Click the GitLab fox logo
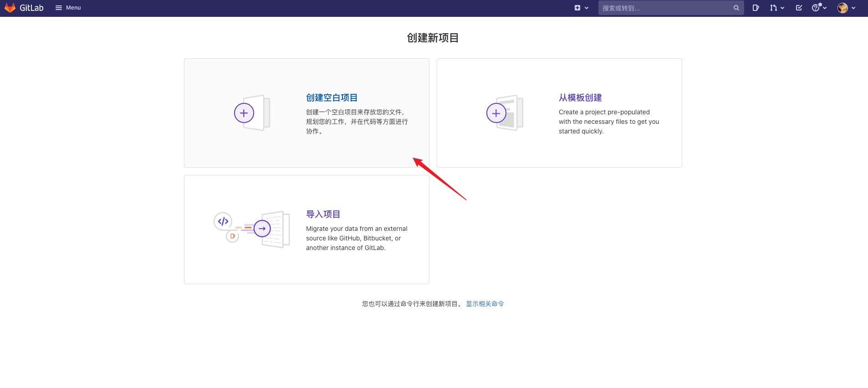Viewport: 868px width, 388px height. 10,8
